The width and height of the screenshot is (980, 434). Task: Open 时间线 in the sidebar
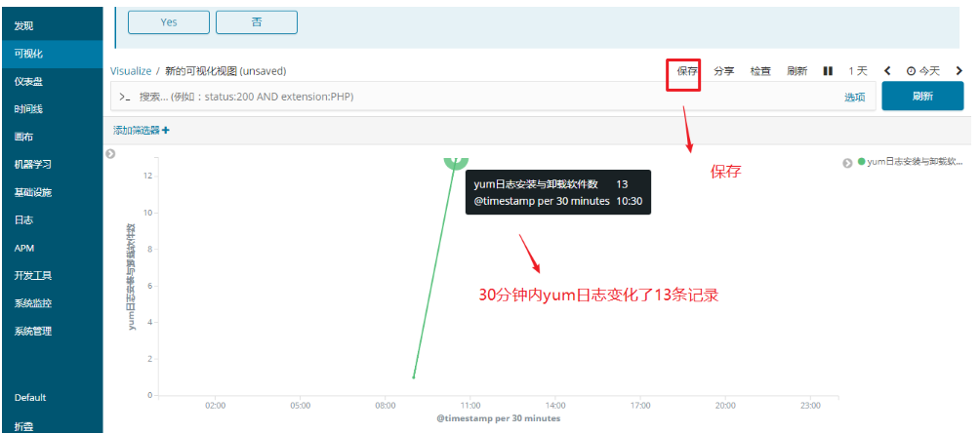pyautogui.click(x=28, y=109)
